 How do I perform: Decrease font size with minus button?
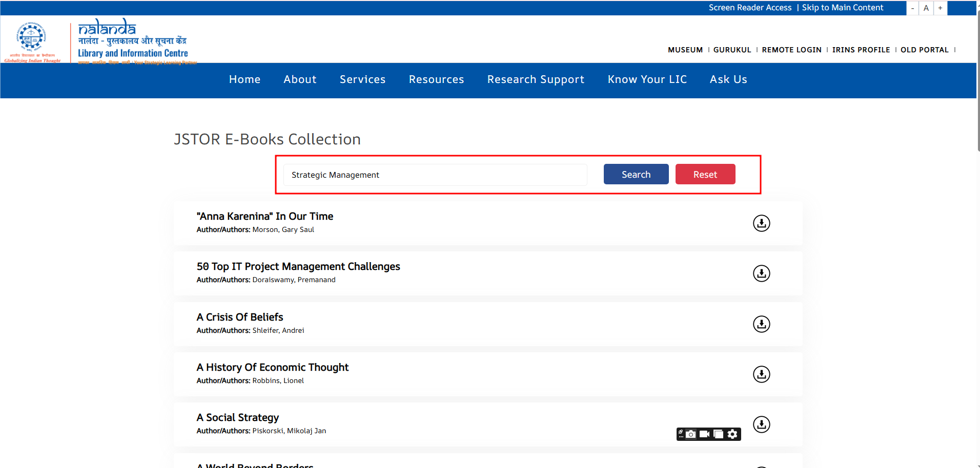pyautogui.click(x=912, y=8)
